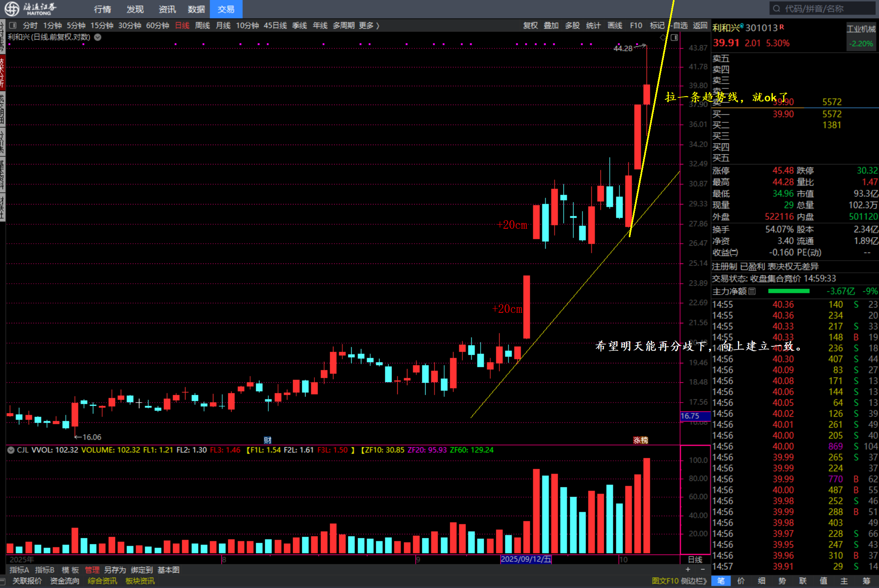Open the 主力净额 detail list icon
The height and width of the screenshot is (588, 879).
coord(752,291)
